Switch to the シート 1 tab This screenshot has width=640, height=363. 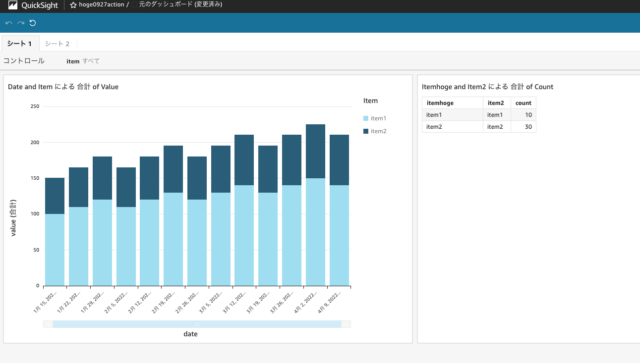19,43
